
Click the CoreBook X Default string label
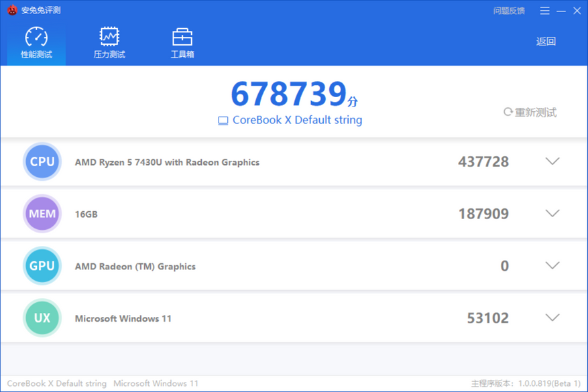(298, 120)
